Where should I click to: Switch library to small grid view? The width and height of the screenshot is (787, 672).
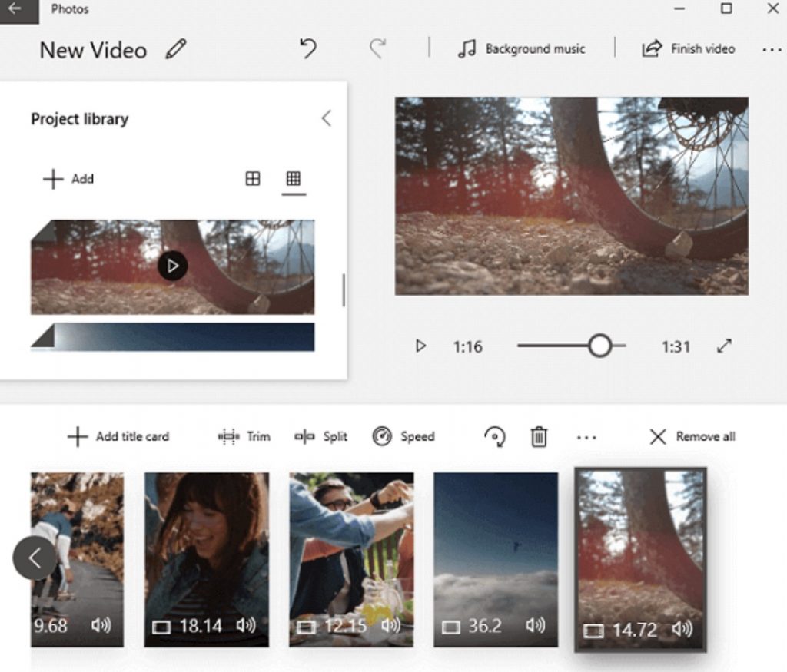293,179
